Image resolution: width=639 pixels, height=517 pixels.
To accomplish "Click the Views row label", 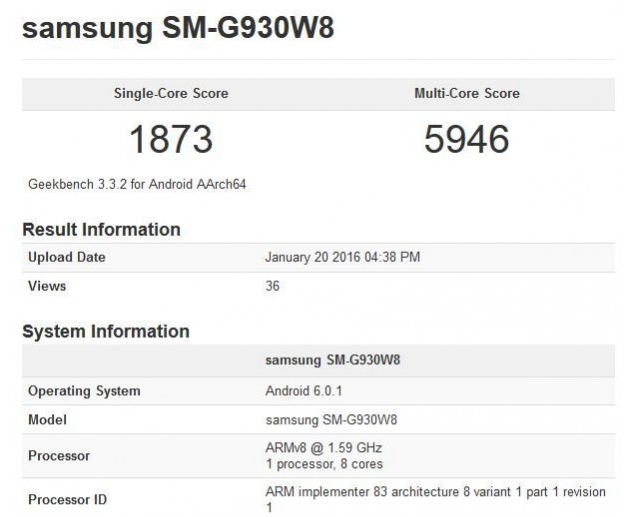I will pyautogui.click(x=47, y=286).
